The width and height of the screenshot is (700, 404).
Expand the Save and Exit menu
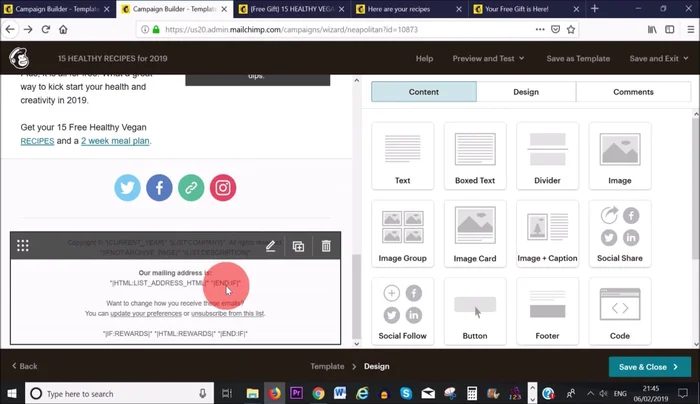coord(658,59)
